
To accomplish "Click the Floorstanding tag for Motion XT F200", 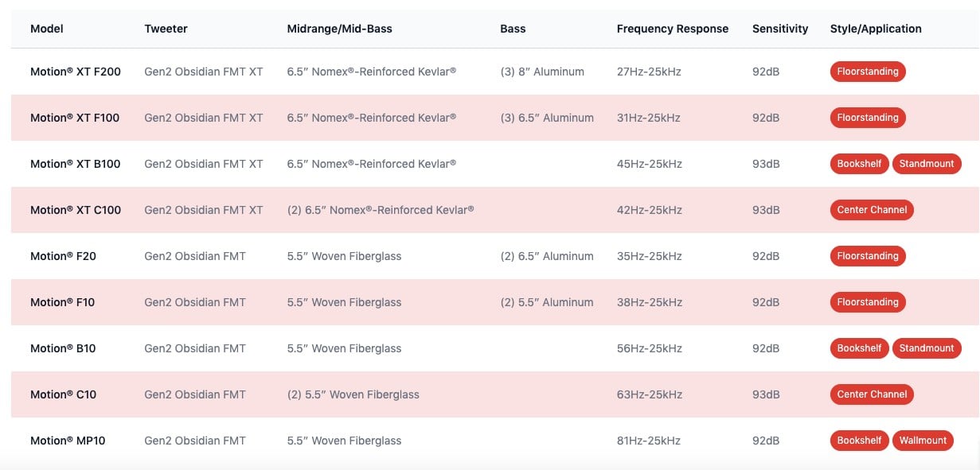I will 868,72.
